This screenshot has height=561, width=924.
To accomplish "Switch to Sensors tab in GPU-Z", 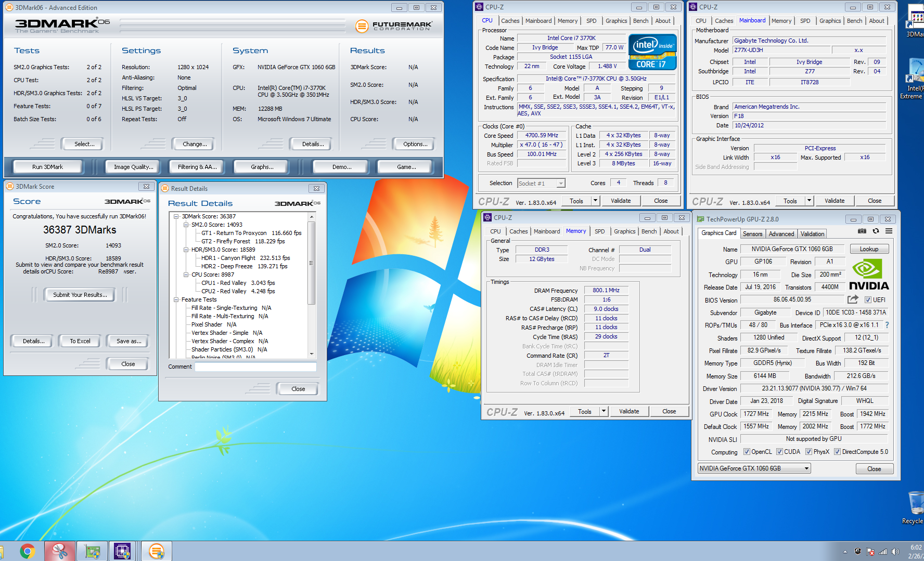I will [x=752, y=234].
